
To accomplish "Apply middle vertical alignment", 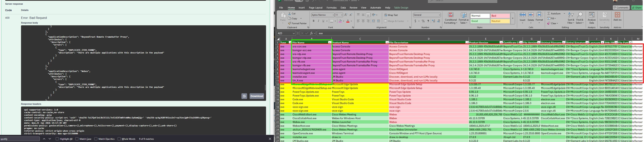I will click(363, 15).
